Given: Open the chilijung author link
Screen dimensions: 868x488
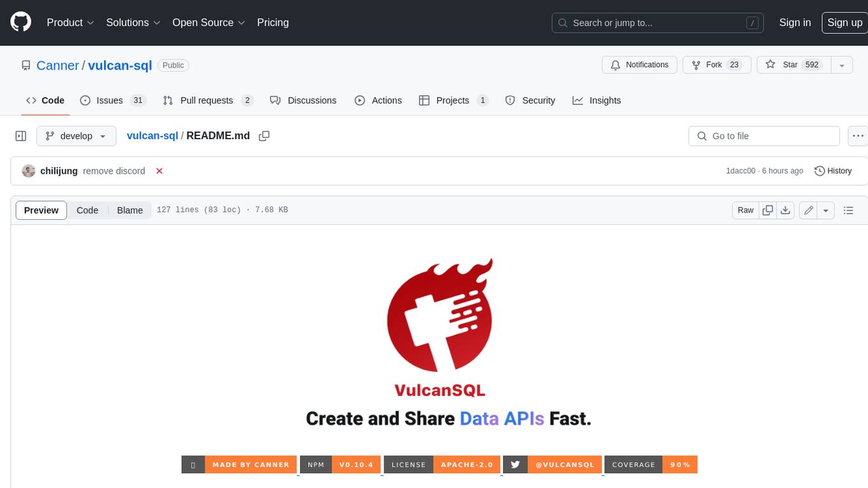Looking at the screenshot, I should point(59,171).
